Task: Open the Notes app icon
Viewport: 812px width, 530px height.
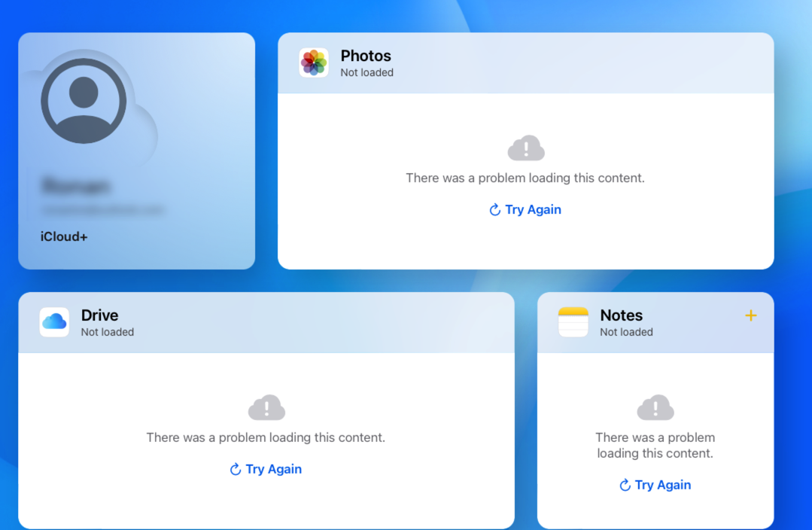Action: 573,322
